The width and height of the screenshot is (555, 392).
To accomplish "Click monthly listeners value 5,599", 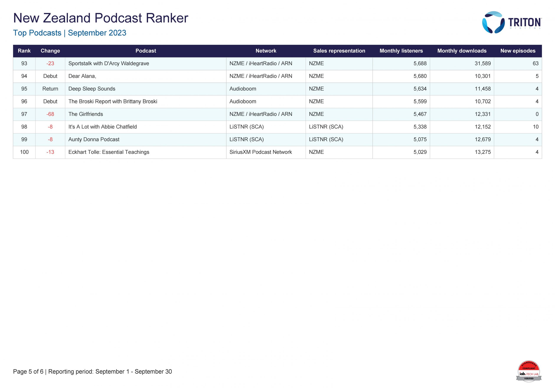I will pyautogui.click(x=420, y=101).
